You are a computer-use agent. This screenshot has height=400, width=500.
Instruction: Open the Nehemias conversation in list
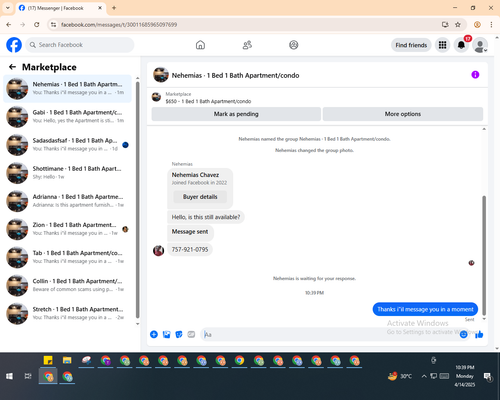67,89
